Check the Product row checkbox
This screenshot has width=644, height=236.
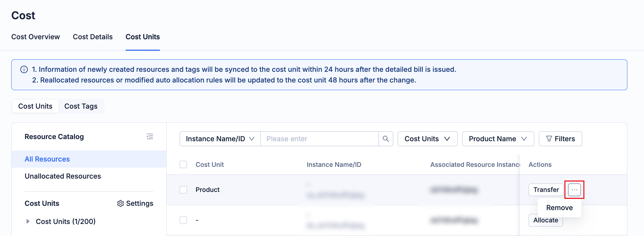(x=183, y=190)
